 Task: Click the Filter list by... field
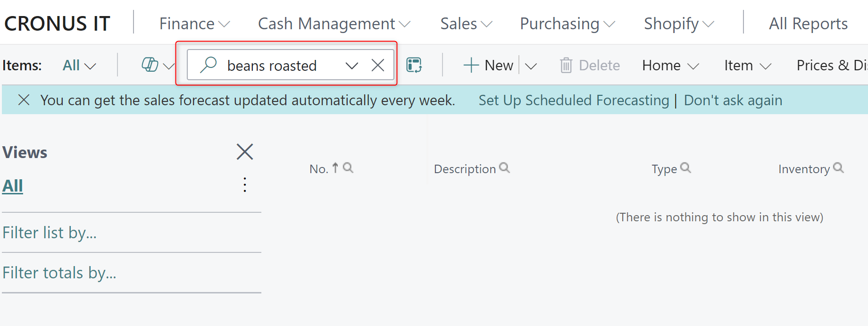[50, 233]
